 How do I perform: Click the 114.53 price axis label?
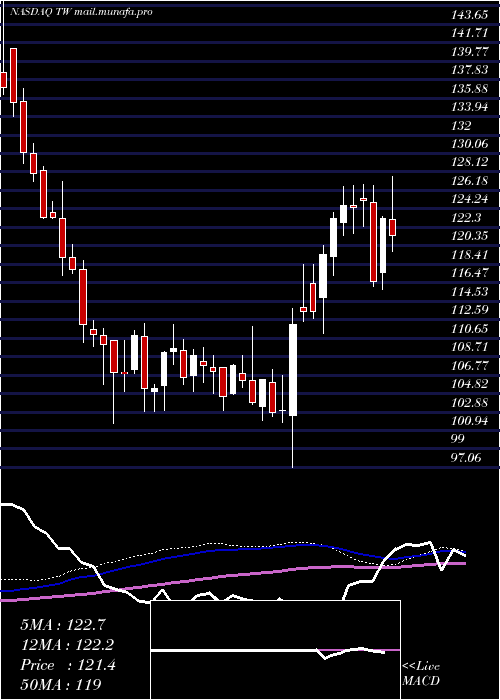tap(470, 291)
